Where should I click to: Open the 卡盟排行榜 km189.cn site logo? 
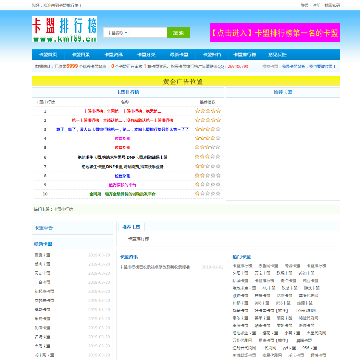pos(65,29)
